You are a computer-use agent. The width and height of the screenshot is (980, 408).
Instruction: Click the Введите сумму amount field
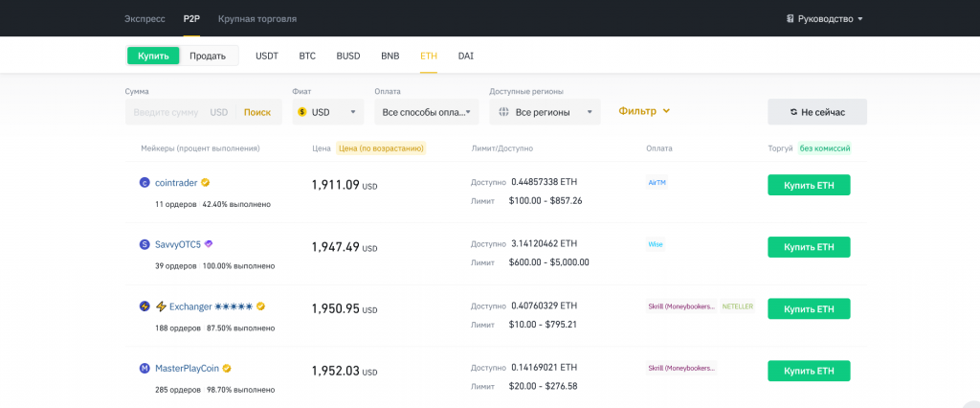point(166,112)
